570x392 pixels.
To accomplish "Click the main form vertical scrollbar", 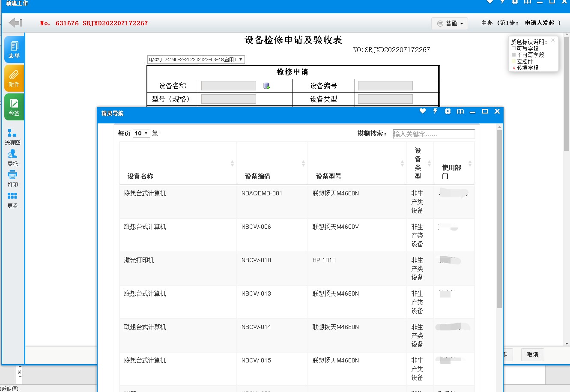I will point(567,93).
